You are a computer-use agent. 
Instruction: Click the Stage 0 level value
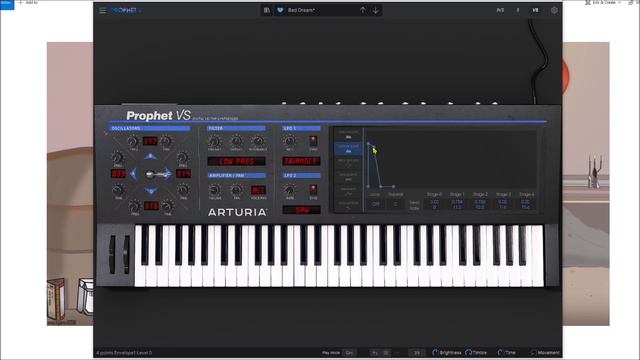tap(435, 202)
